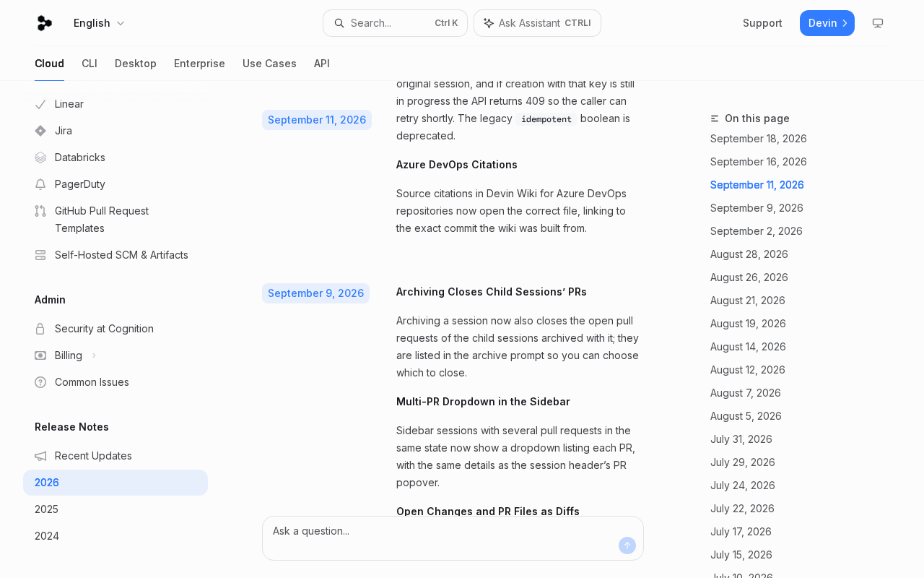Select the 2025 release notes

[x=115, y=509]
